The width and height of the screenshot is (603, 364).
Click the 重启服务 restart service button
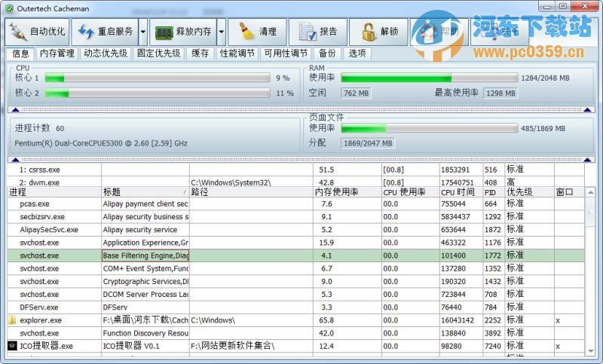[x=105, y=32]
